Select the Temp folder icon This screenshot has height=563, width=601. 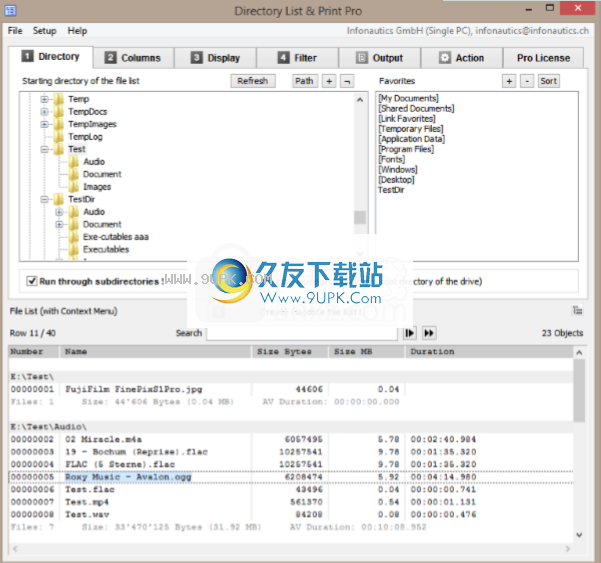click(59, 99)
